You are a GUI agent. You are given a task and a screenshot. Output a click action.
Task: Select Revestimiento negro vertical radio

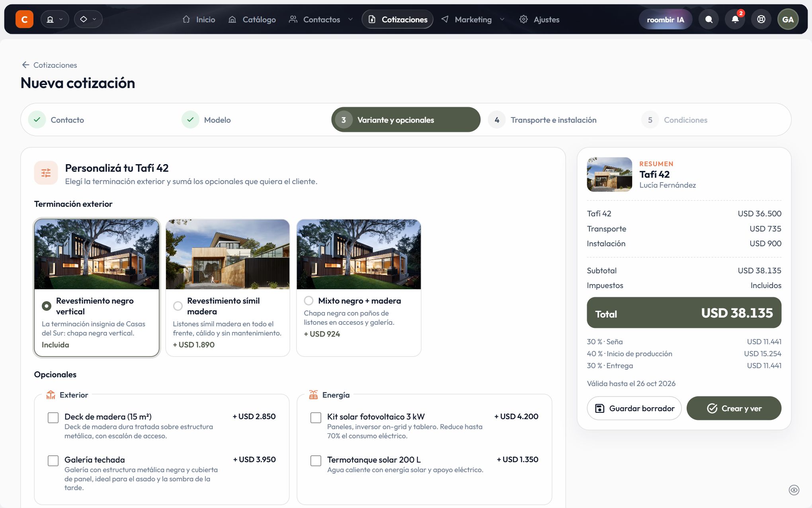[x=47, y=306]
